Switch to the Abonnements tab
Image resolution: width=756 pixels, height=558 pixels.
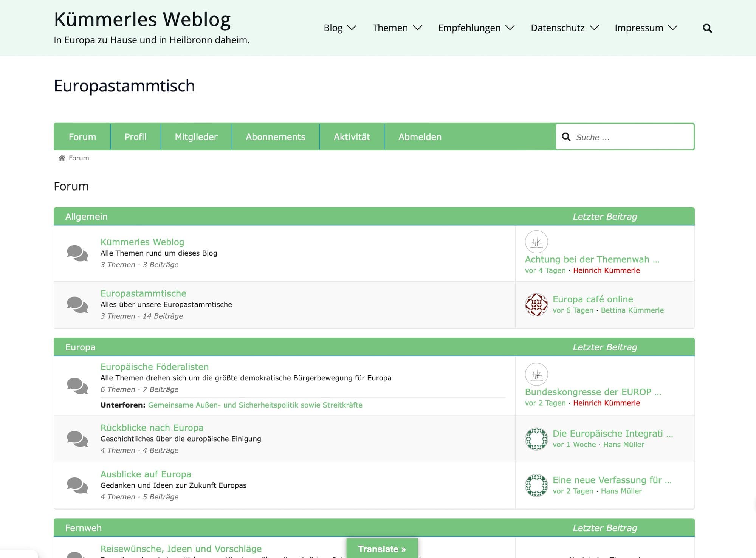[x=276, y=137]
